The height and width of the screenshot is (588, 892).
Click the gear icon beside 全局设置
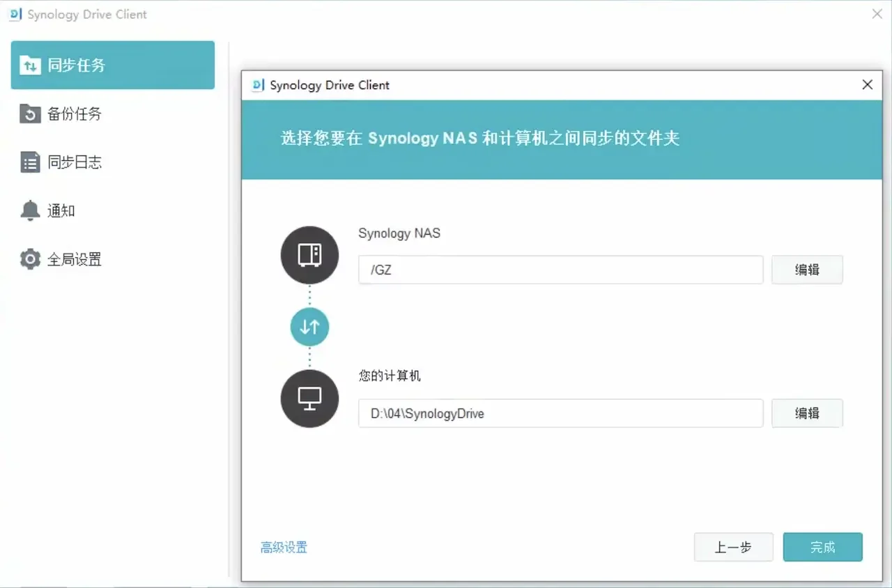(30, 260)
